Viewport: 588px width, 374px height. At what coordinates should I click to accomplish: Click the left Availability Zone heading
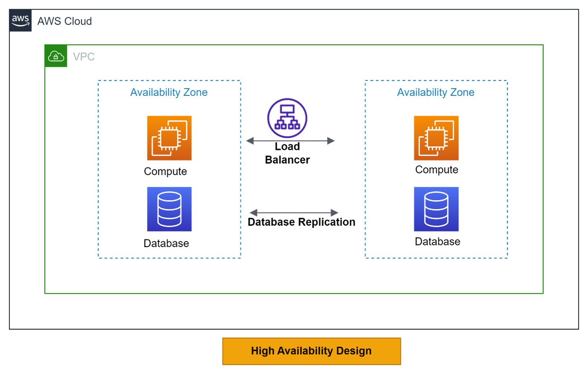pyautogui.click(x=169, y=92)
